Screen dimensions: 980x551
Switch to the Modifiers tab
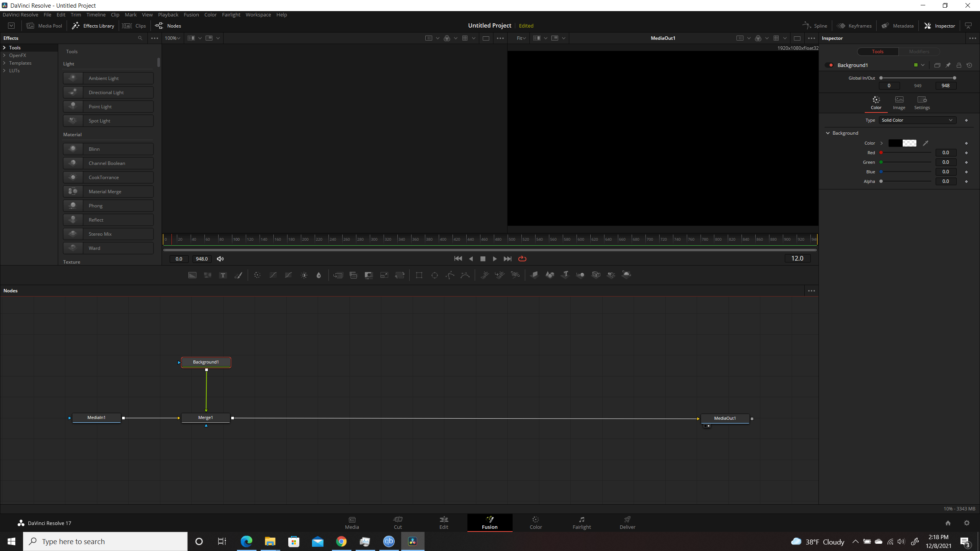tap(919, 52)
